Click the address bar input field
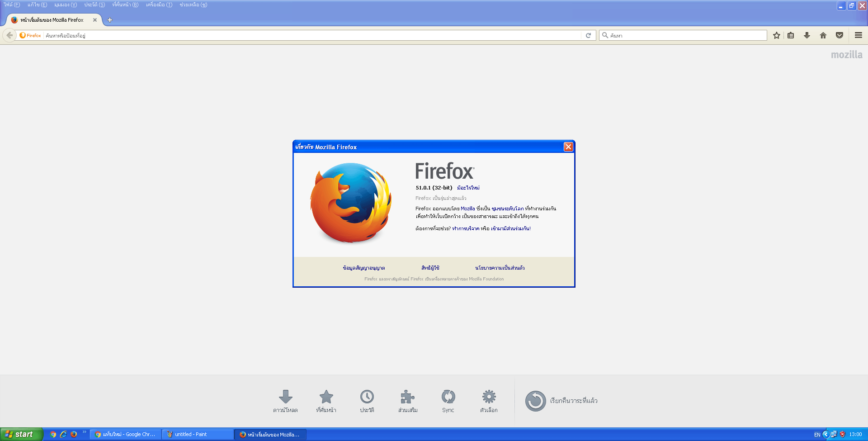 [x=312, y=35]
